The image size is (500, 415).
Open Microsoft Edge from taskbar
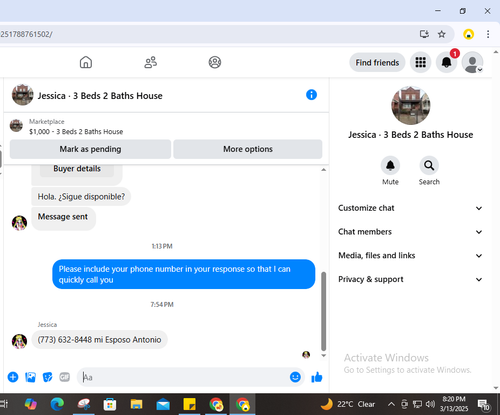coord(57,404)
